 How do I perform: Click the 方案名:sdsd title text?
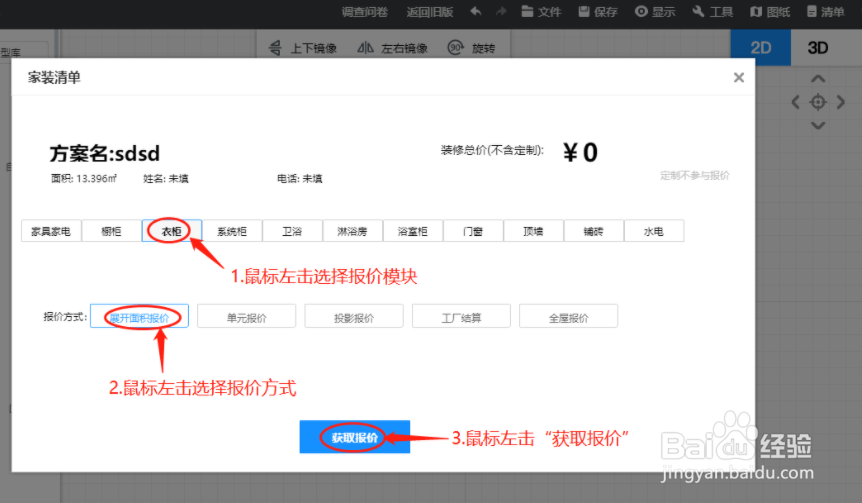point(105,153)
